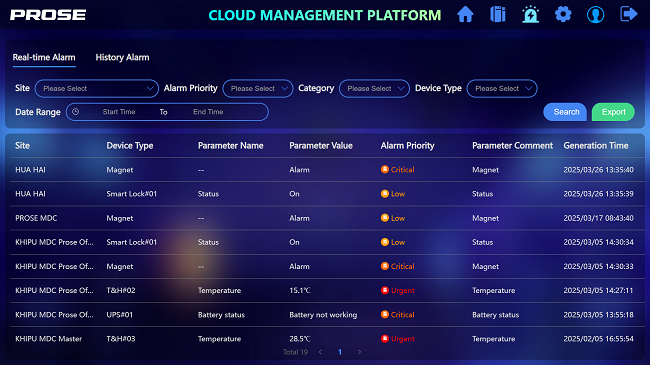The image size is (650, 365).
Task: Switch to the History Alarm tab
Action: click(122, 57)
